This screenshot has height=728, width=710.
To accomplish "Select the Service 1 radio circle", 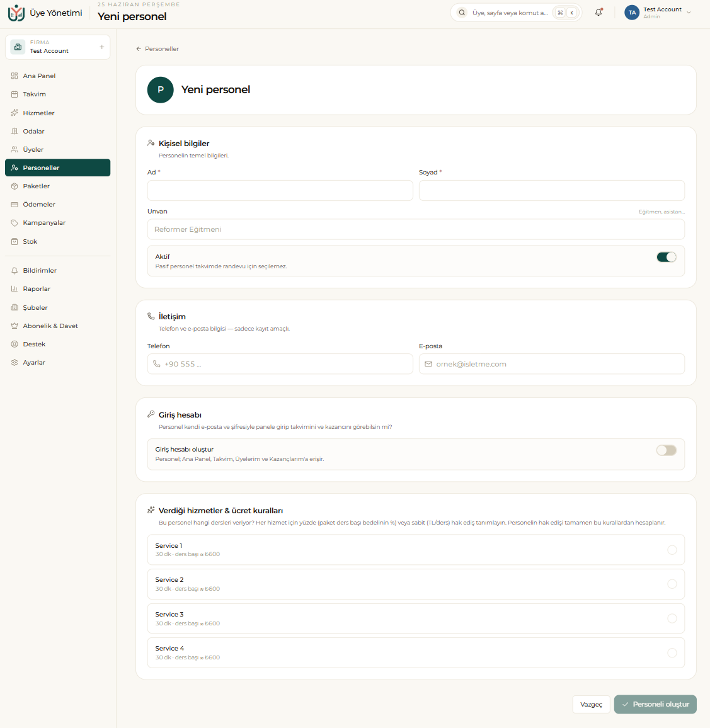I will pos(672,550).
